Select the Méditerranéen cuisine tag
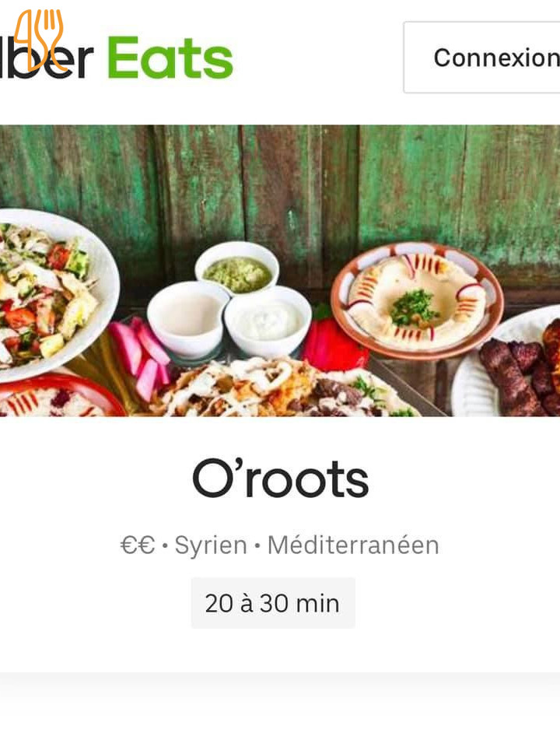 [x=353, y=545]
